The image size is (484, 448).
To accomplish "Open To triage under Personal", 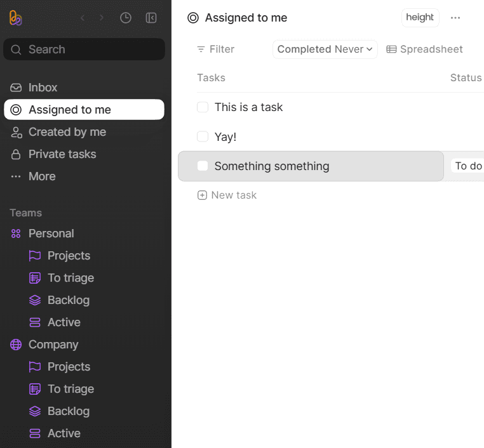I will coord(84,278).
